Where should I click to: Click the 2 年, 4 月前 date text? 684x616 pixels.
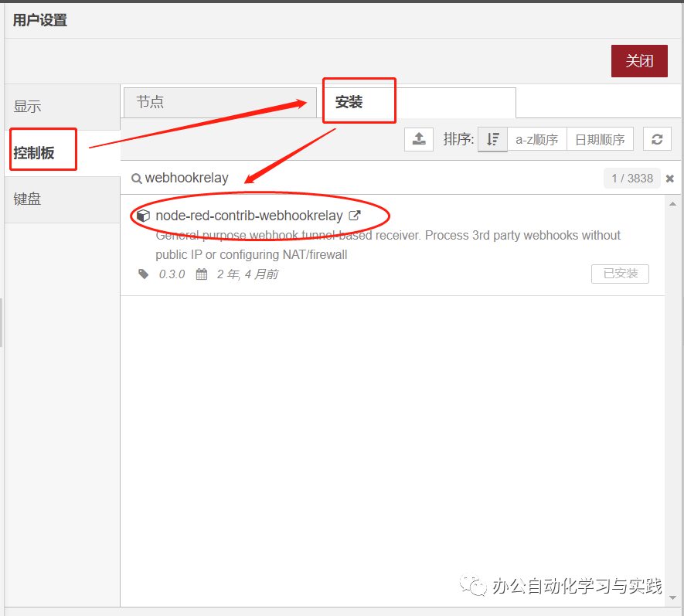tap(247, 274)
